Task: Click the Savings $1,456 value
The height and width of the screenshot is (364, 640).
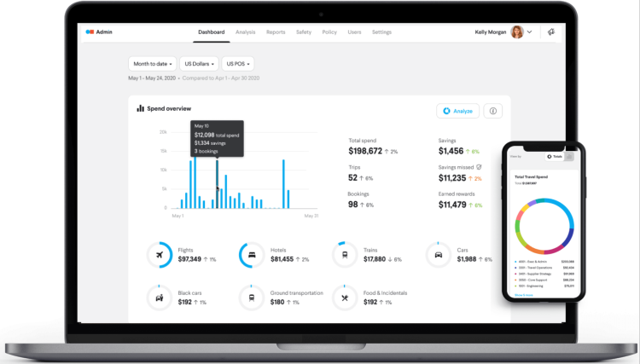Action: 451,151
